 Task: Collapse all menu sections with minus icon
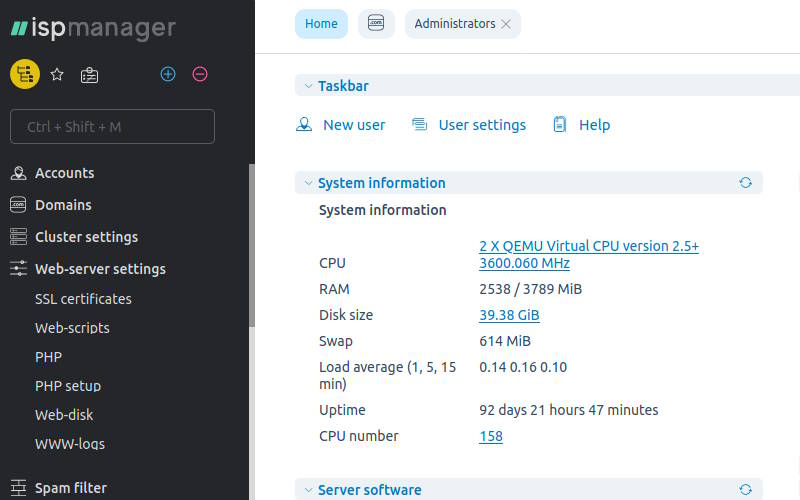pos(200,74)
